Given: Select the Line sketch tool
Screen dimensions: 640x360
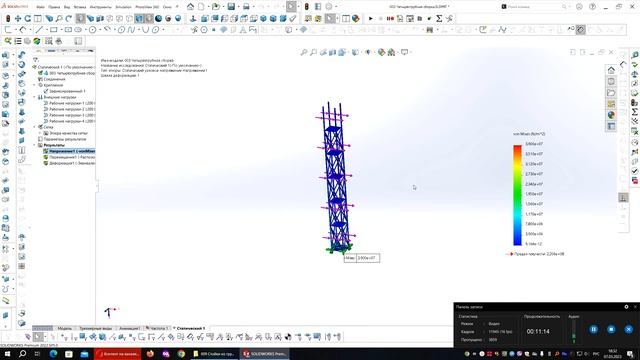Looking at the screenshot, I should tap(39, 30).
